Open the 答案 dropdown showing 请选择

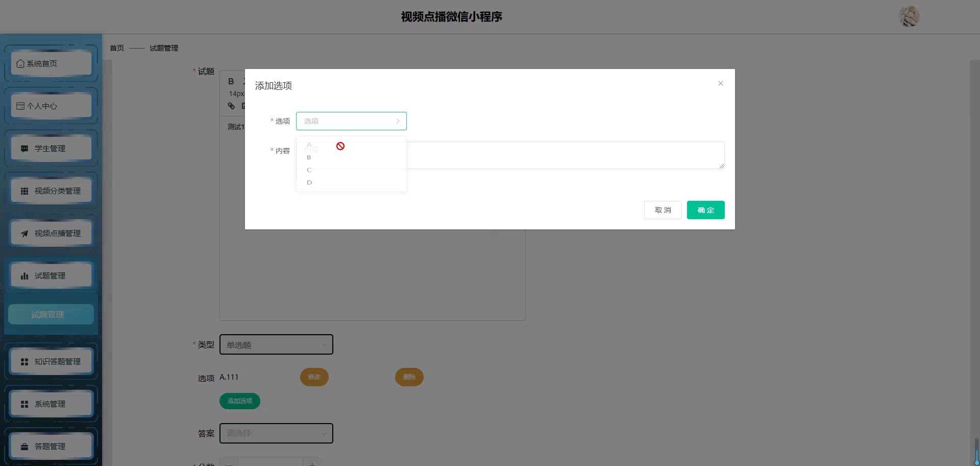pos(276,433)
